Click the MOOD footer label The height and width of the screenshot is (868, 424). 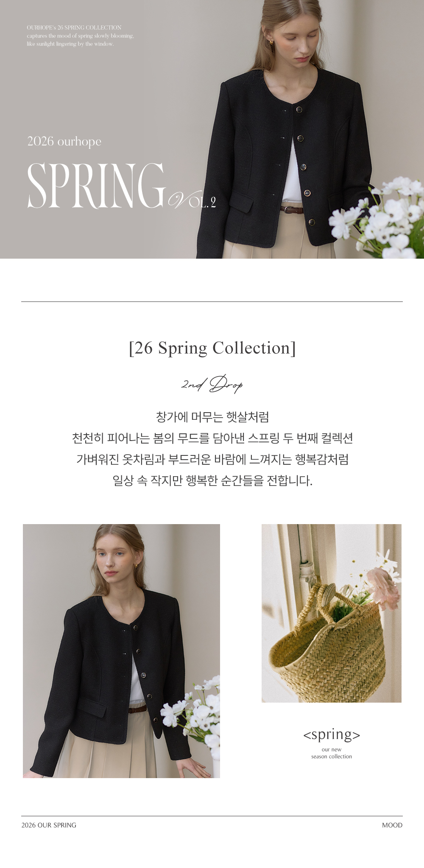coord(392,825)
